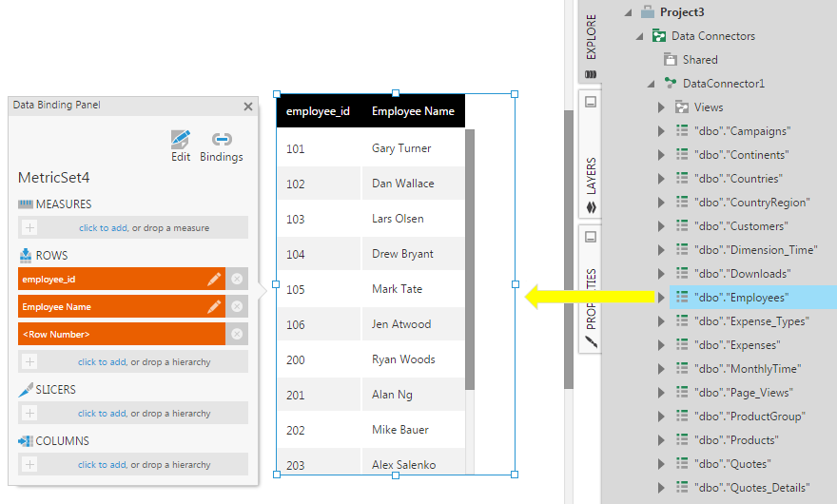Click plus icon under ROWS to add hierarchy
Image resolution: width=837 pixels, height=504 pixels.
(x=29, y=361)
